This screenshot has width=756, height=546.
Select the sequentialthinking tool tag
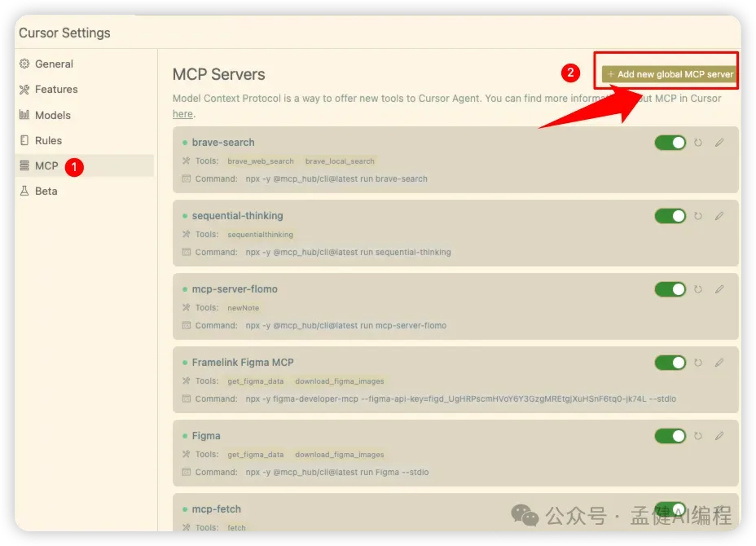coord(261,235)
